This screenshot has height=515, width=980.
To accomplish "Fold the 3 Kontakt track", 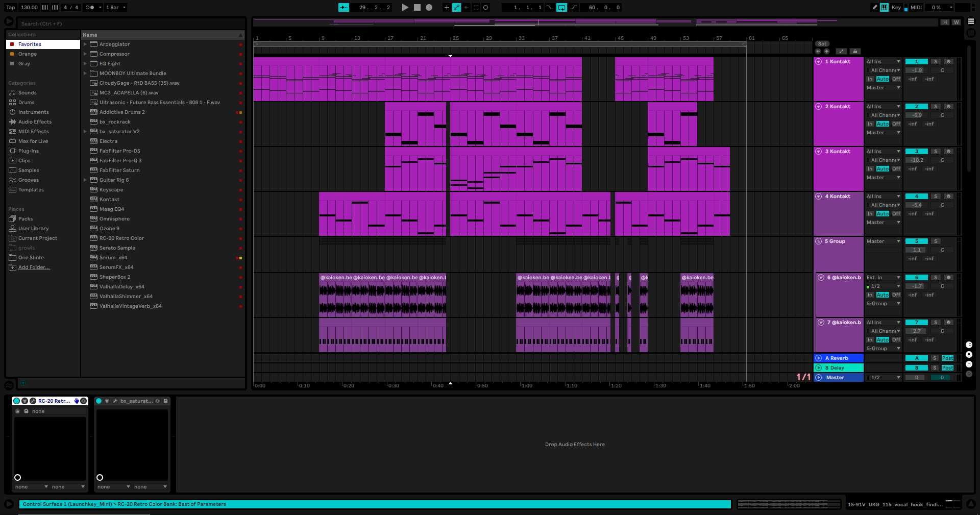I will 819,151.
